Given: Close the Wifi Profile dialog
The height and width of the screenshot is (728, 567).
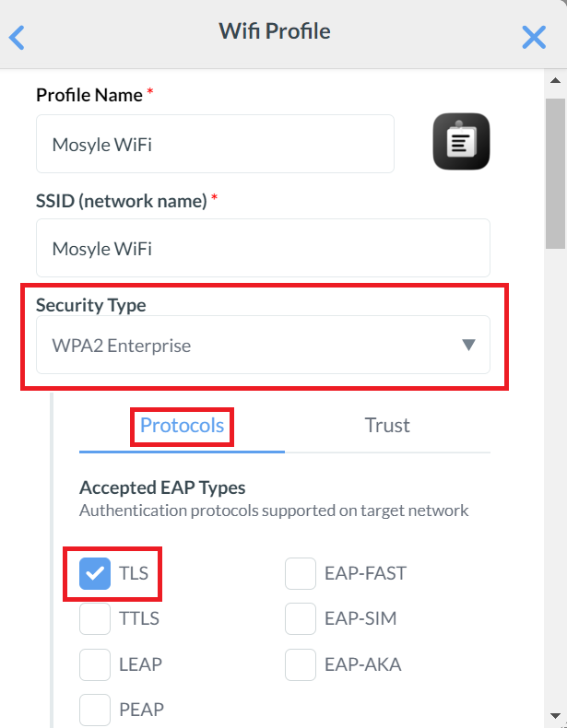Looking at the screenshot, I should click(534, 37).
